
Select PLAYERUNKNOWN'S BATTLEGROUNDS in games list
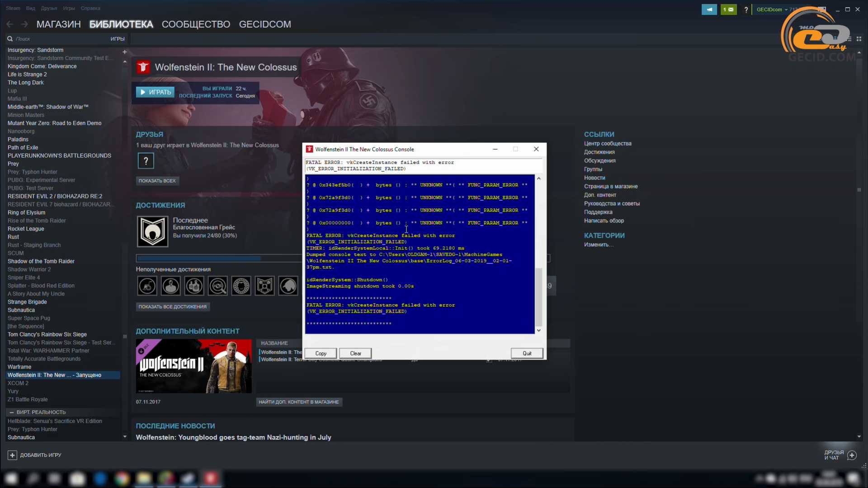point(59,156)
